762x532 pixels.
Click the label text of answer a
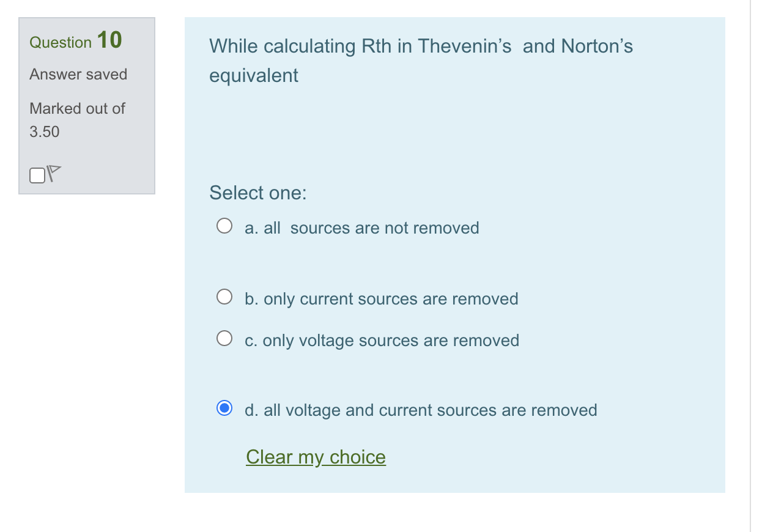361,227
